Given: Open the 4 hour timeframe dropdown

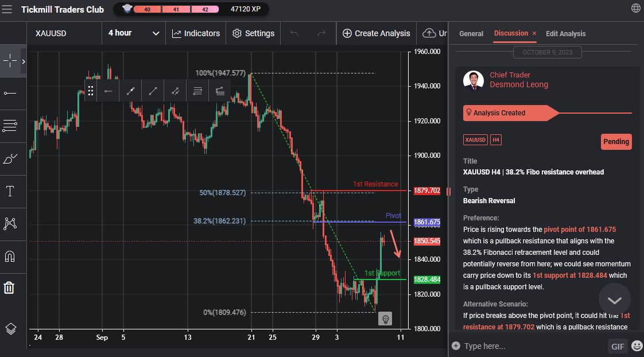Looking at the screenshot, I should pyautogui.click(x=134, y=33).
